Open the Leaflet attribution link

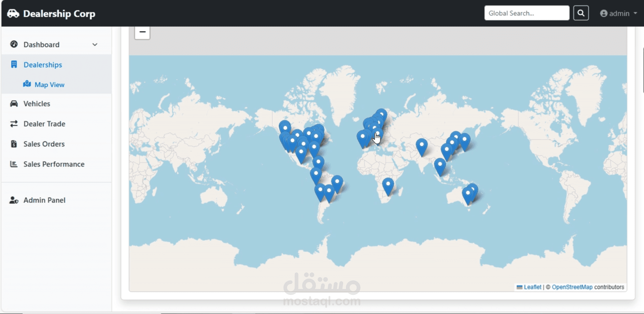click(532, 287)
